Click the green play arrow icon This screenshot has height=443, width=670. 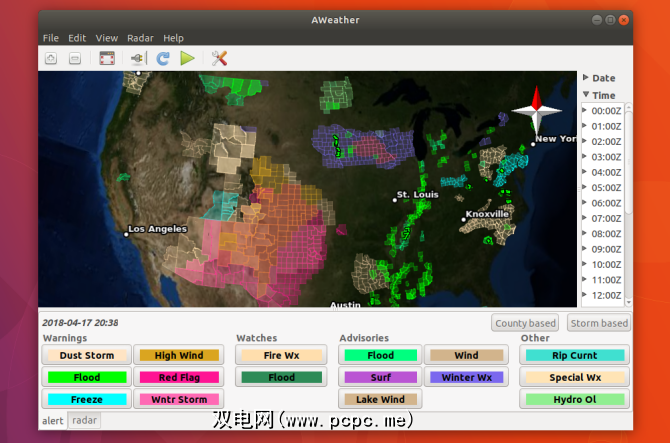tap(187, 58)
